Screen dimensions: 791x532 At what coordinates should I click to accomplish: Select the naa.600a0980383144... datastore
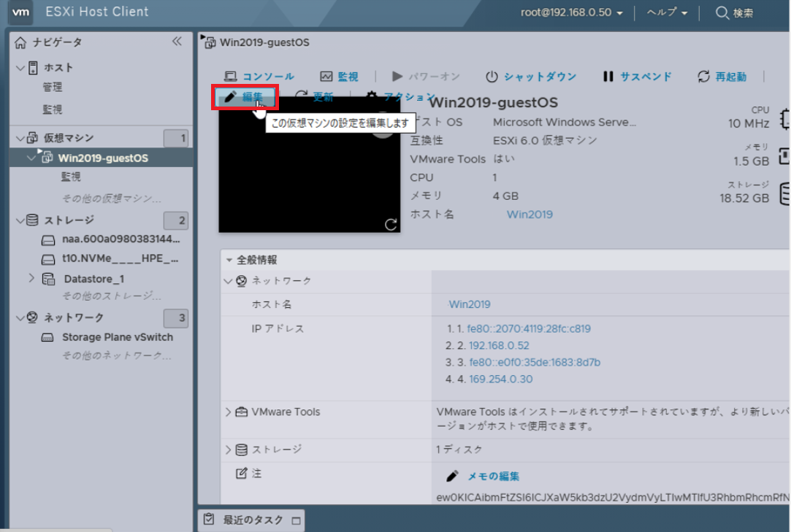pyautogui.click(x=121, y=239)
